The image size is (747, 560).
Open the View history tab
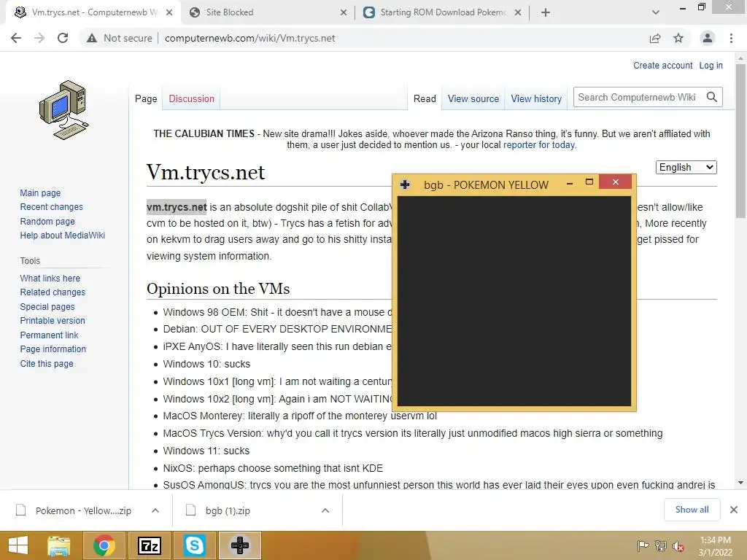coord(536,98)
